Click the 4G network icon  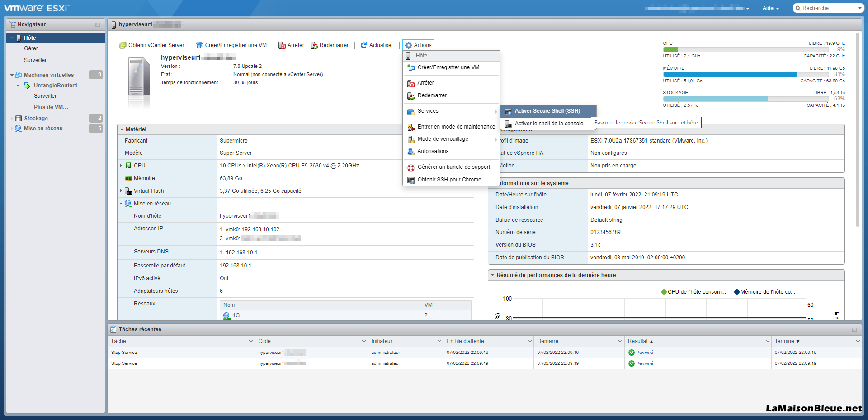[226, 315]
